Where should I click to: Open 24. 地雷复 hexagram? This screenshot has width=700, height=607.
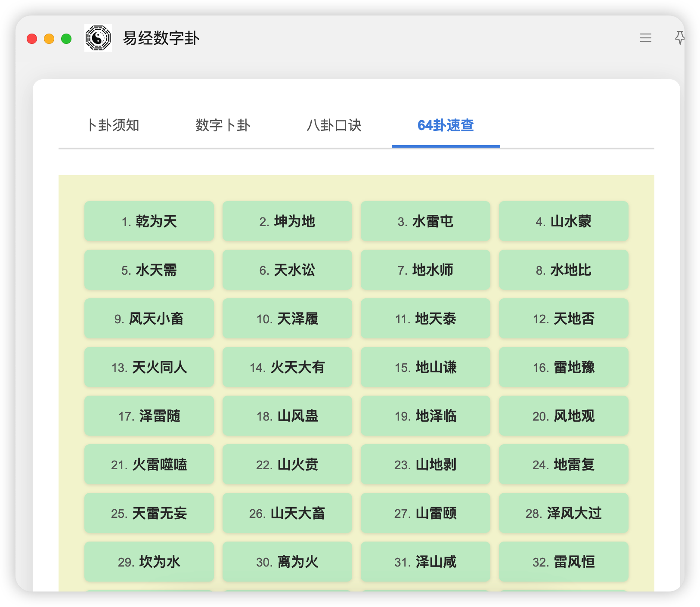point(564,465)
